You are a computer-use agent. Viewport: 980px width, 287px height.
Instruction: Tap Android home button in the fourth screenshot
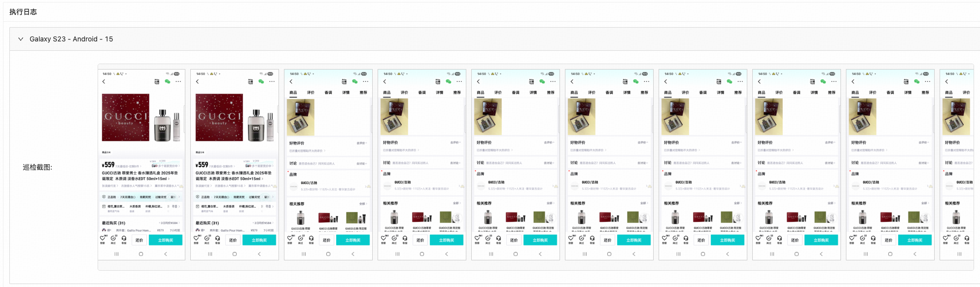[421, 254]
